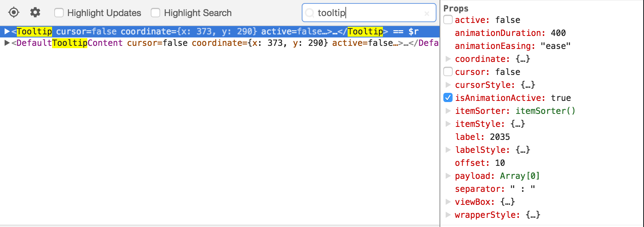Expand the Tooltip component node
The width and height of the screenshot is (644, 227).
(x=7, y=31)
